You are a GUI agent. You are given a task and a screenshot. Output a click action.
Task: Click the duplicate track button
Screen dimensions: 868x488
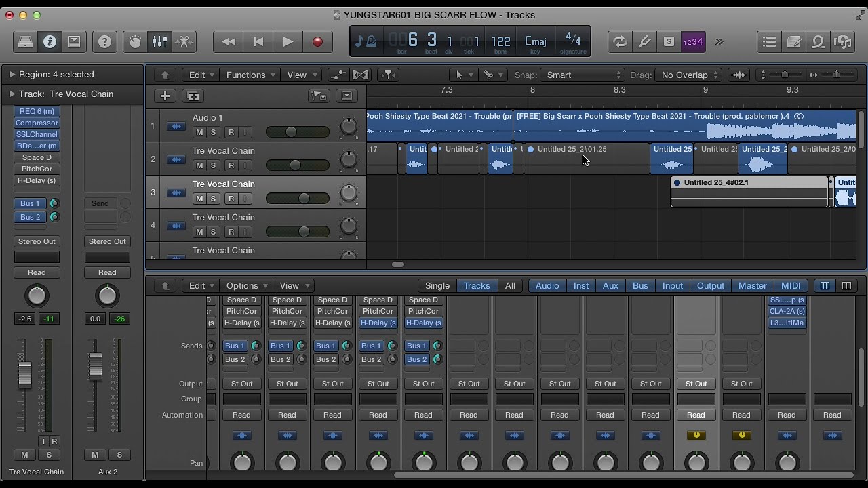pyautogui.click(x=193, y=96)
